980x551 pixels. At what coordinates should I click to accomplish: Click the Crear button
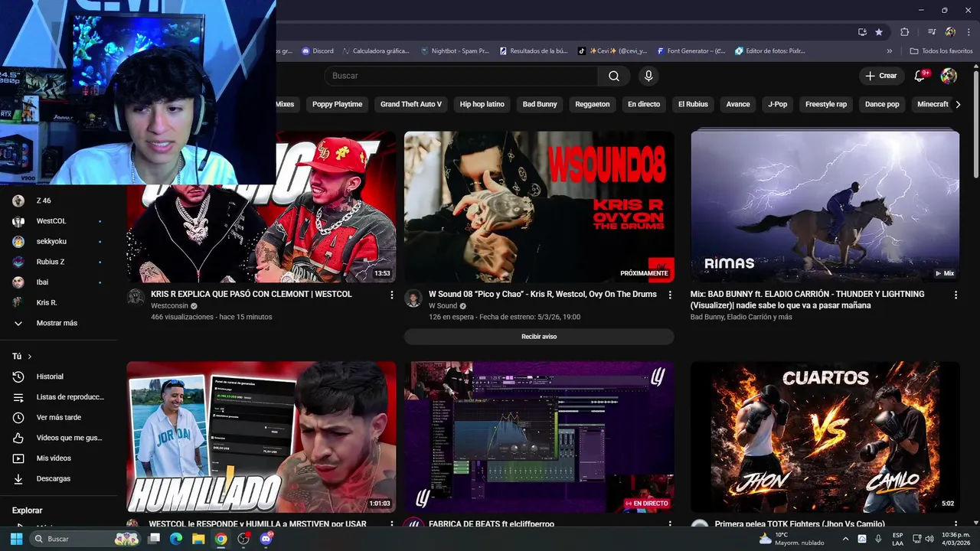[880, 76]
